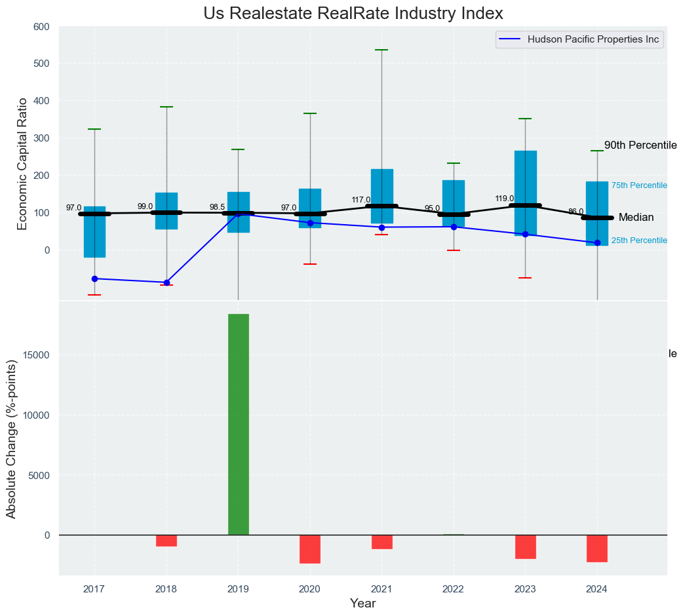Select the red 2024 absolute change bar
Image resolution: width=683 pixels, height=616 pixels.
click(x=596, y=549)
